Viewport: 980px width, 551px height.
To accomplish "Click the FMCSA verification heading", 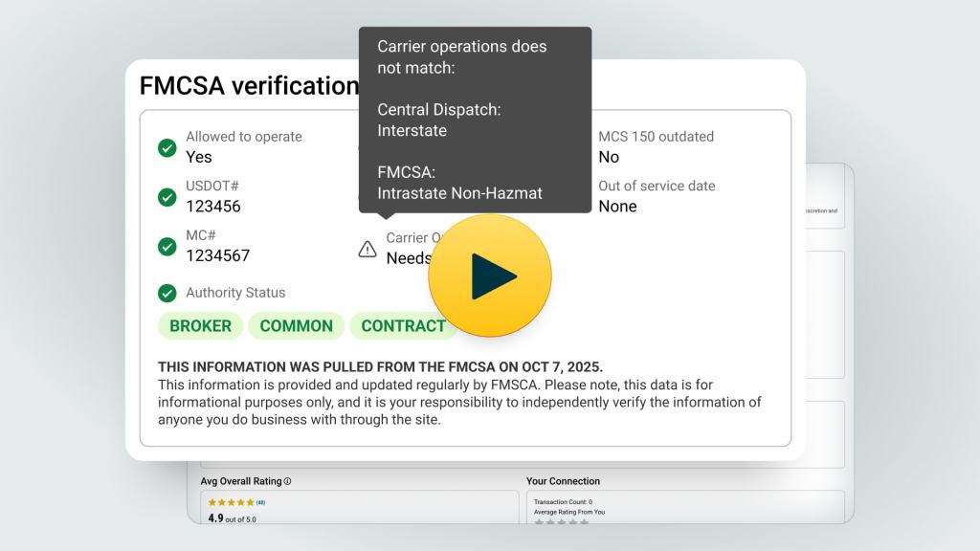I will pos(249,86).
